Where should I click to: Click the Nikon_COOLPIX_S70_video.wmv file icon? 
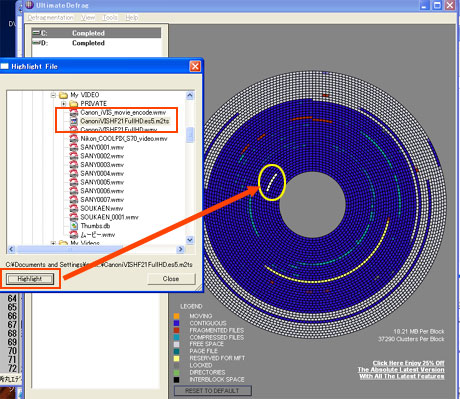pos(74,138)
